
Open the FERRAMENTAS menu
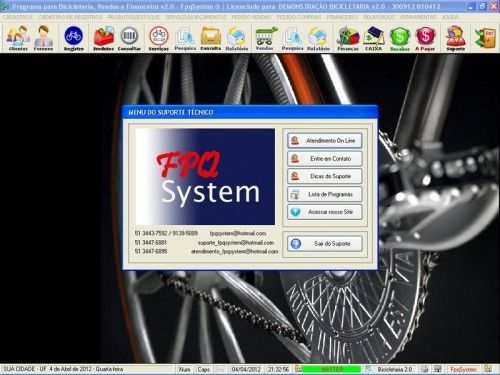click(418, 17)
